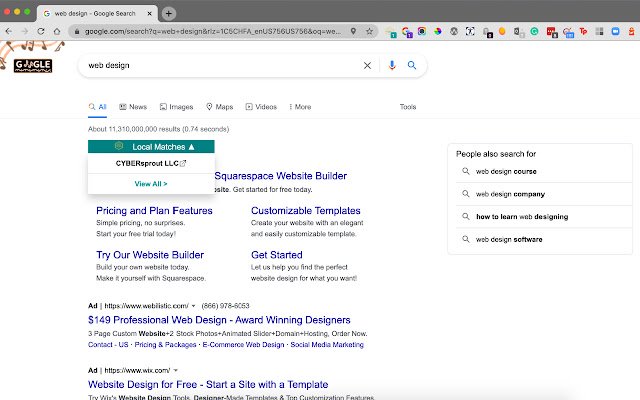The width and height of the screenshot is (640, 400).
Task: Click the browser address bar URL
Action: point(213,31)
